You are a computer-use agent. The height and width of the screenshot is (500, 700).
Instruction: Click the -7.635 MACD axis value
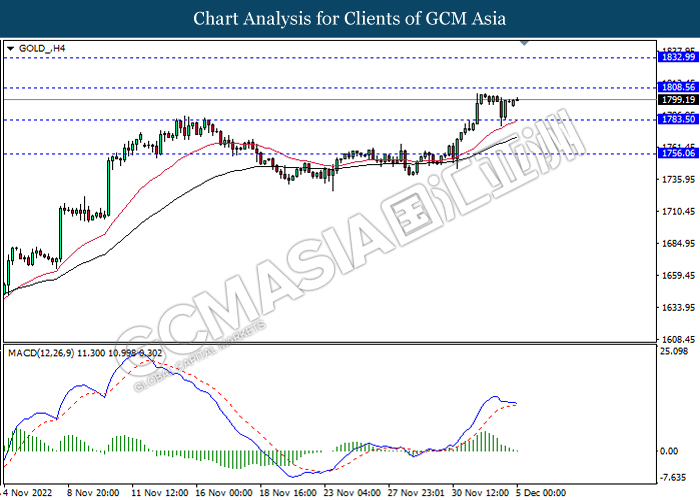click(x=672, y=478)
